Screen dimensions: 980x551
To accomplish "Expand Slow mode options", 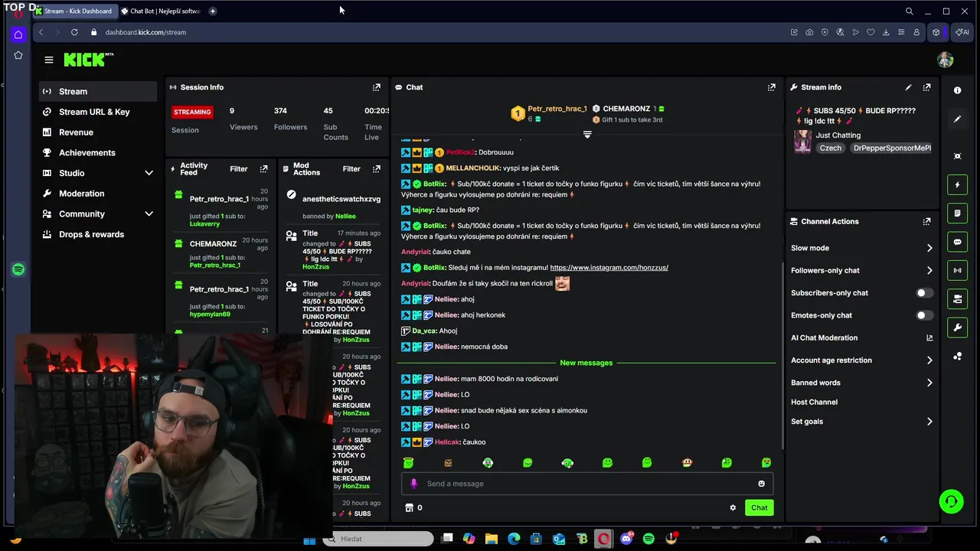I will (x=929, y=248).
